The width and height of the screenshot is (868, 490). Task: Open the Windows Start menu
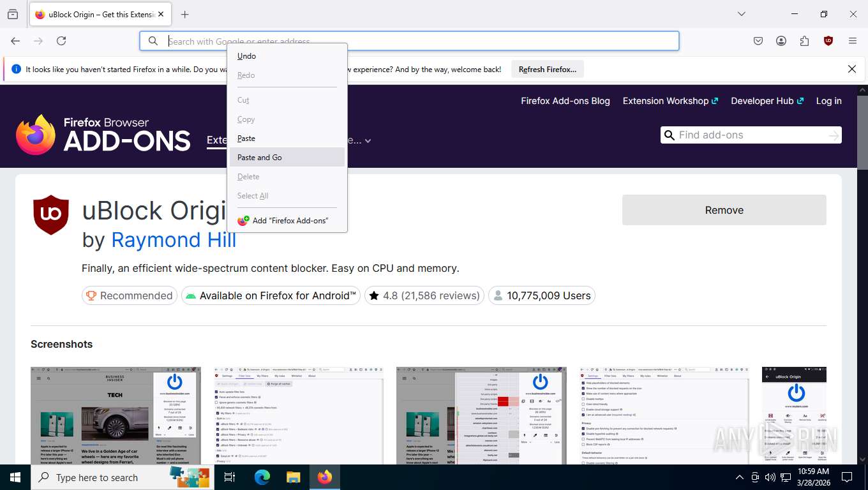coord(15,477)
